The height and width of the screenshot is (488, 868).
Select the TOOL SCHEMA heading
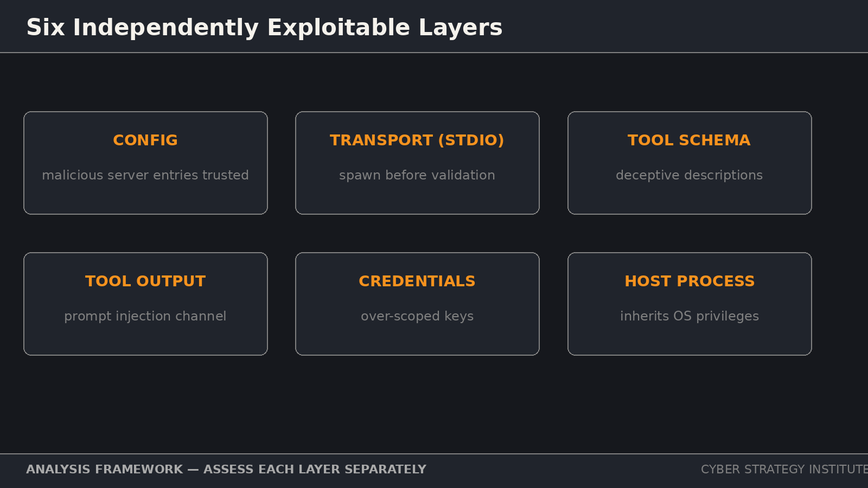coord(690,140)
